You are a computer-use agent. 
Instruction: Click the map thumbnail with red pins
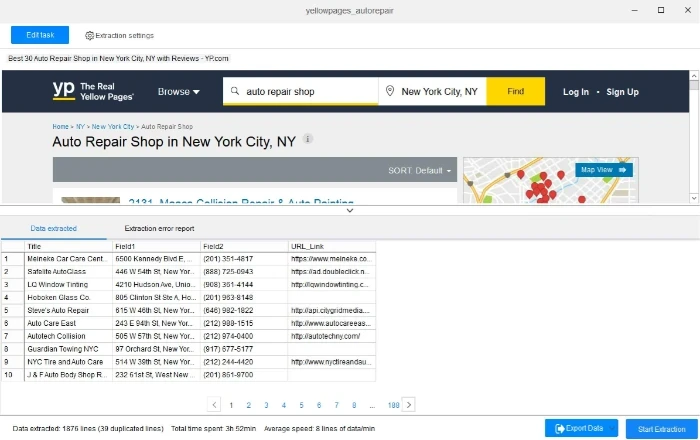[x=550, y=180]
